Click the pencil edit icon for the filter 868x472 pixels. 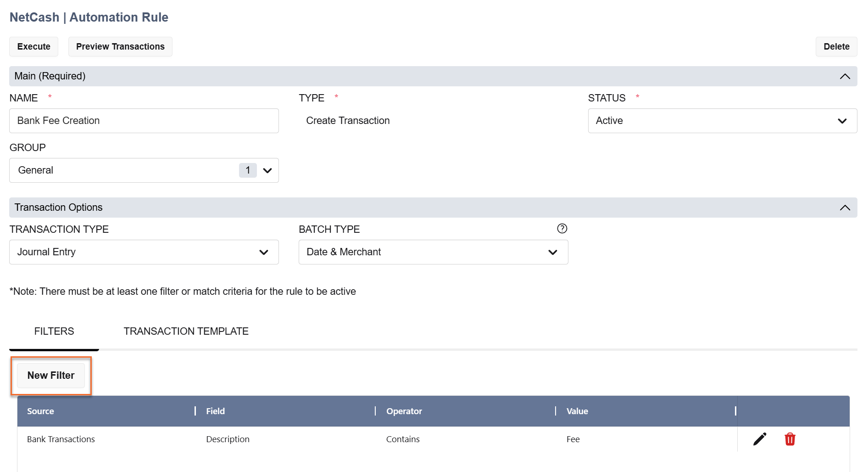tap(759, 439)
